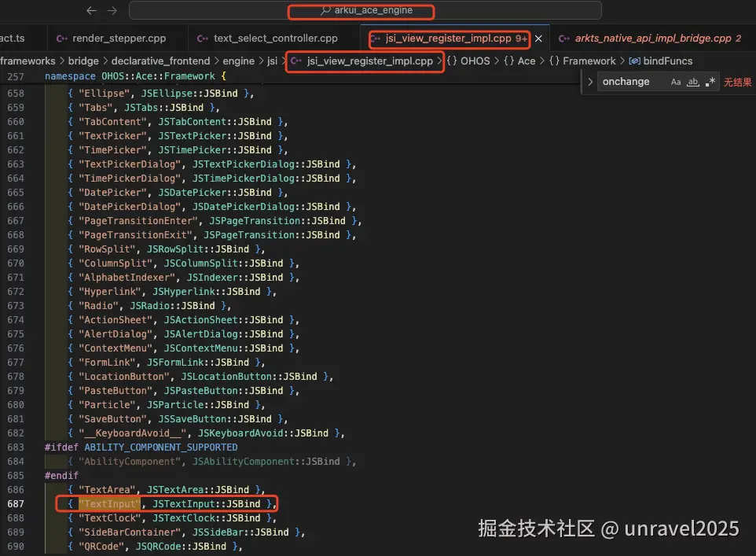Click "ActionSheet" on line 674
The image size is (756, 556).
click(116, 320)
